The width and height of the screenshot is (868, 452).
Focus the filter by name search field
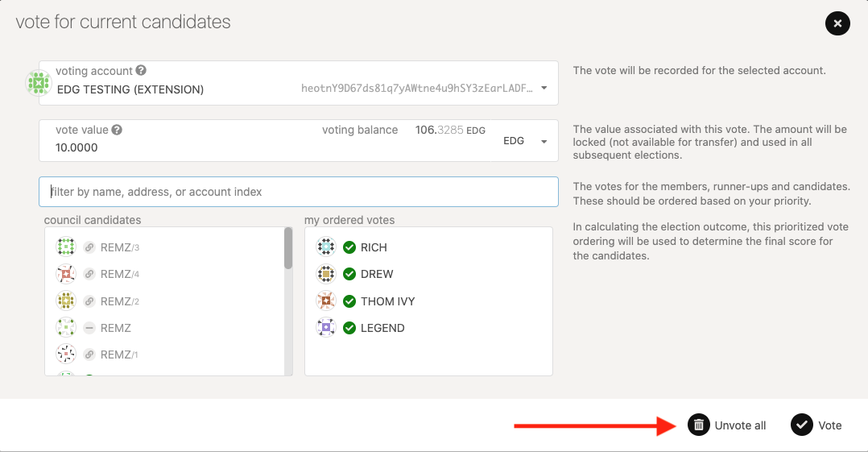point(298,192)
